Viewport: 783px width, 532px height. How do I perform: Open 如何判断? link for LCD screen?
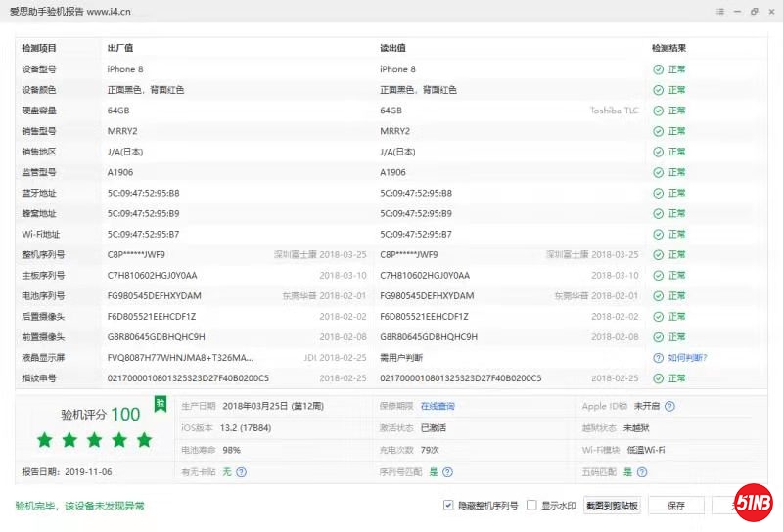pos(687,358)
